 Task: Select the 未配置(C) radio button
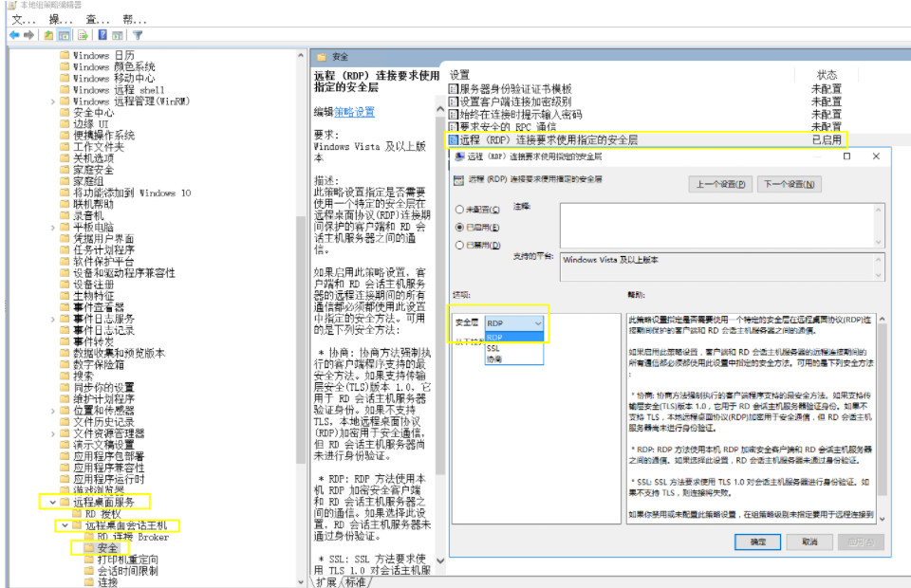459,210
